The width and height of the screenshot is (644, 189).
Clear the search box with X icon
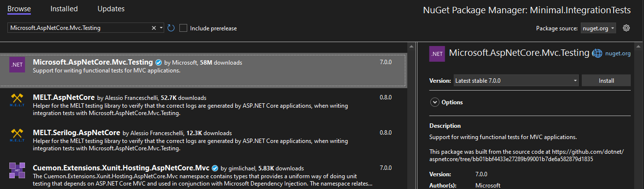[x=154, y=28]
